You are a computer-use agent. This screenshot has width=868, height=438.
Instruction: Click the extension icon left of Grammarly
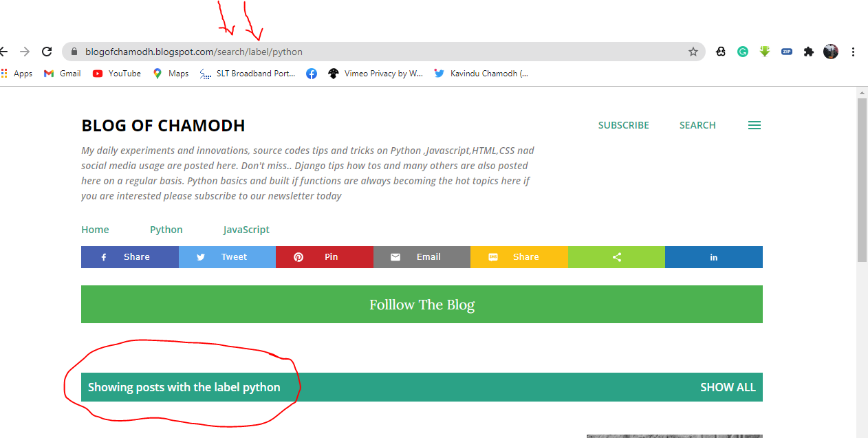pos(721,52)
